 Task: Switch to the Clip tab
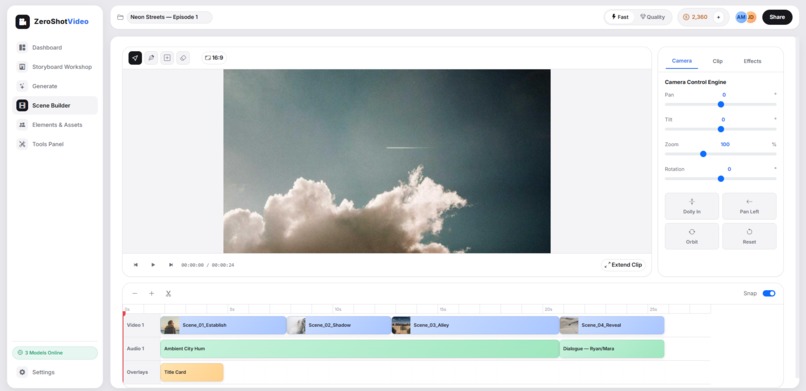718,61
